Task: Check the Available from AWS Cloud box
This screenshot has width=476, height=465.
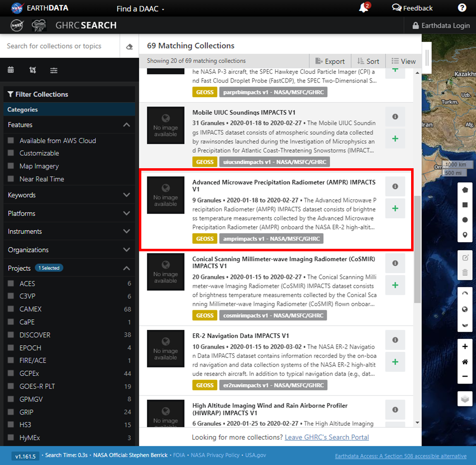Action: click(x=11, y=141)
